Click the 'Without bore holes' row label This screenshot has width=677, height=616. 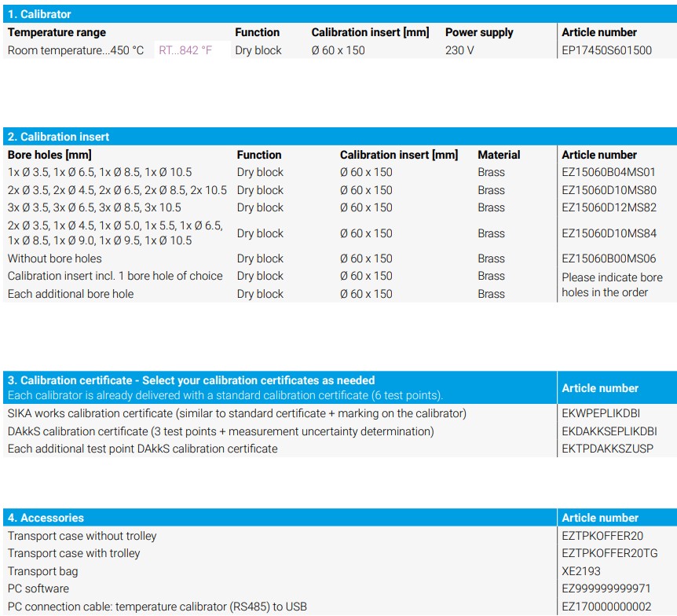[x=55, y=258]
